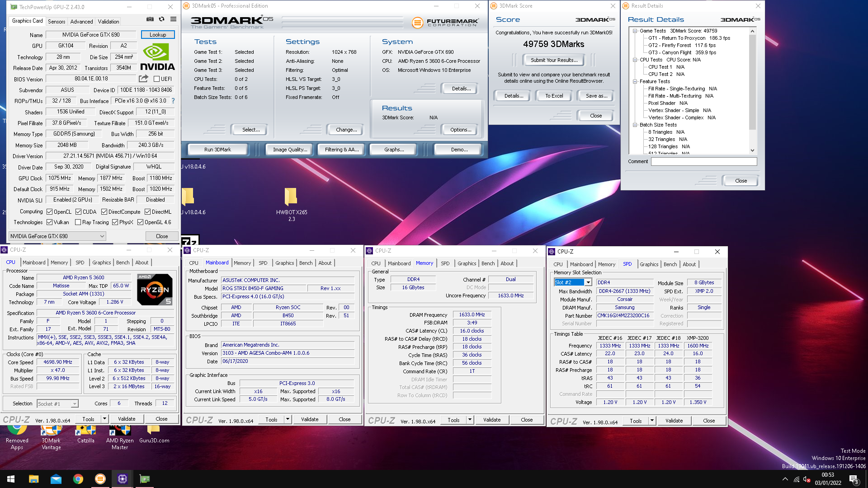Toggle OpenCL checkbox

point(50,211)
